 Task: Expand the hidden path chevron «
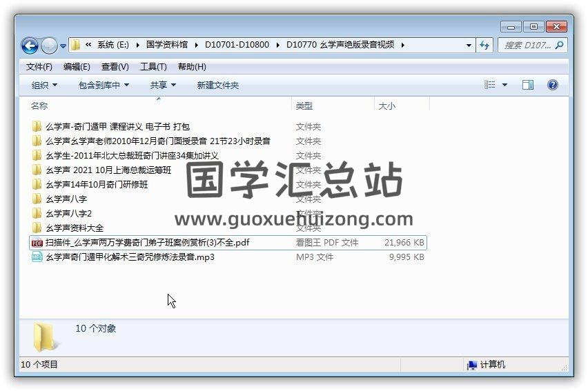(x=88, y=45)
